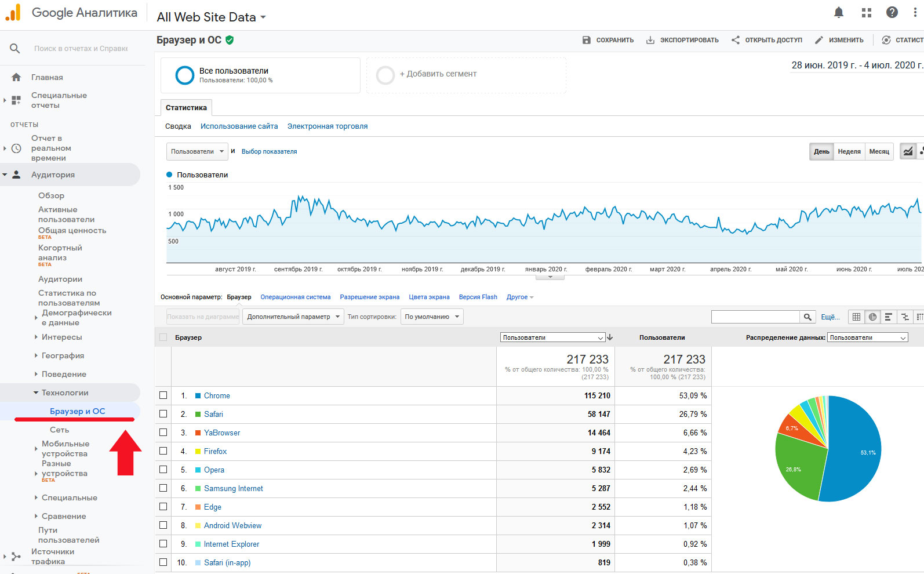924x574 pixels.
Task: Tick the checkbox for Internet Explorer row
Action: click(163, 544)
